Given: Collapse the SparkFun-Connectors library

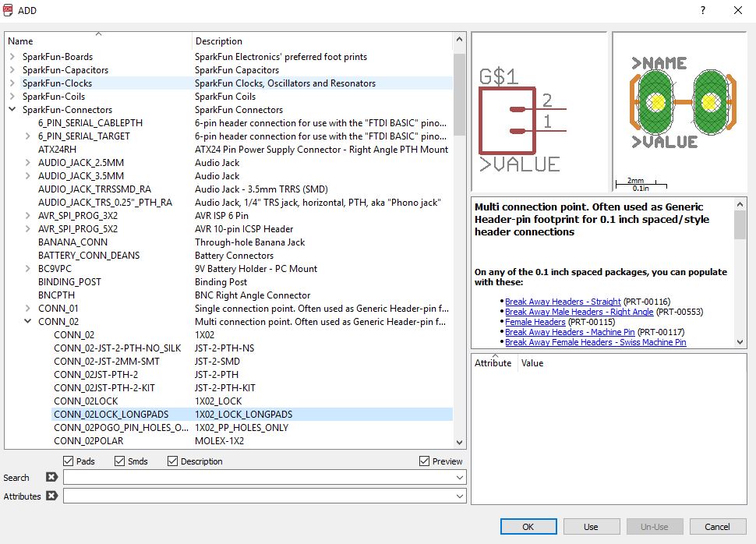Looking at the screenshot, I should click(12, 109).
